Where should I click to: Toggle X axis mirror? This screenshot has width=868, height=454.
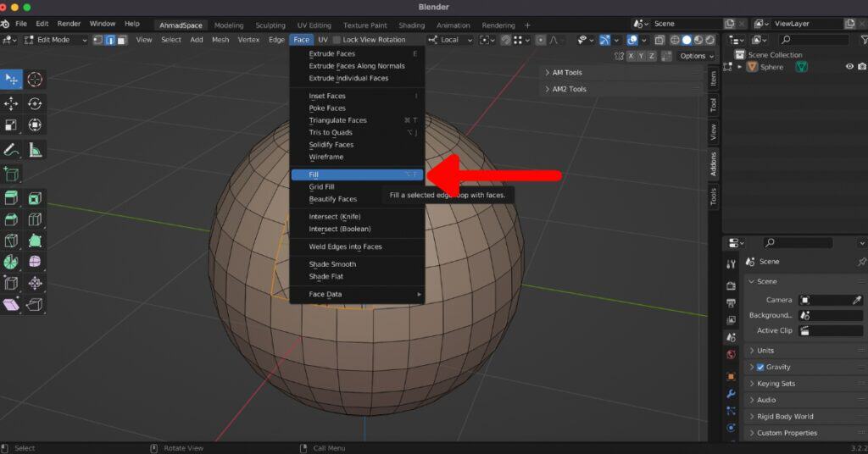(631, 56)
